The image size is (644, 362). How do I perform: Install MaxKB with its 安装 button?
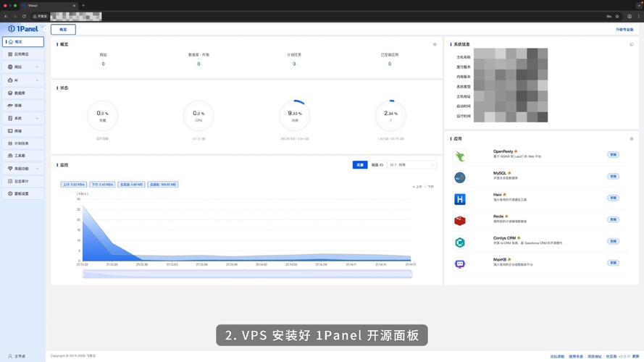pyautogui.click(x=613, y=263)
